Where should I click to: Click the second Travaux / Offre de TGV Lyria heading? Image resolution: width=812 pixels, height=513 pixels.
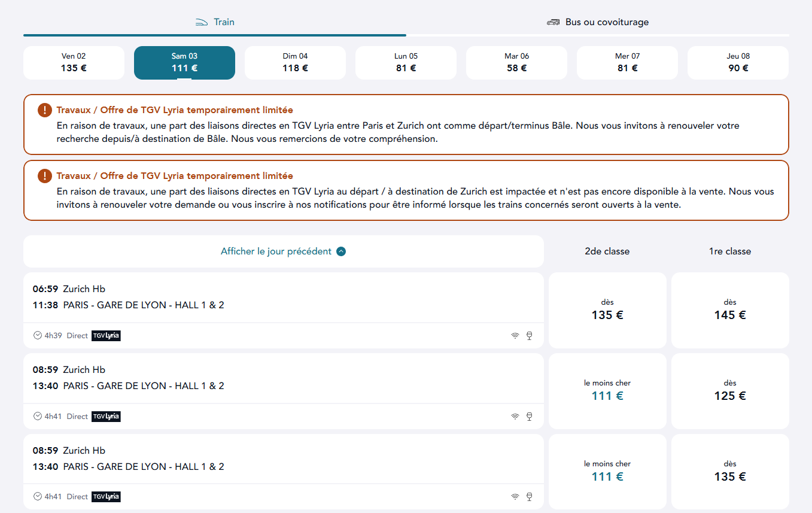click(x=175, y=176)
